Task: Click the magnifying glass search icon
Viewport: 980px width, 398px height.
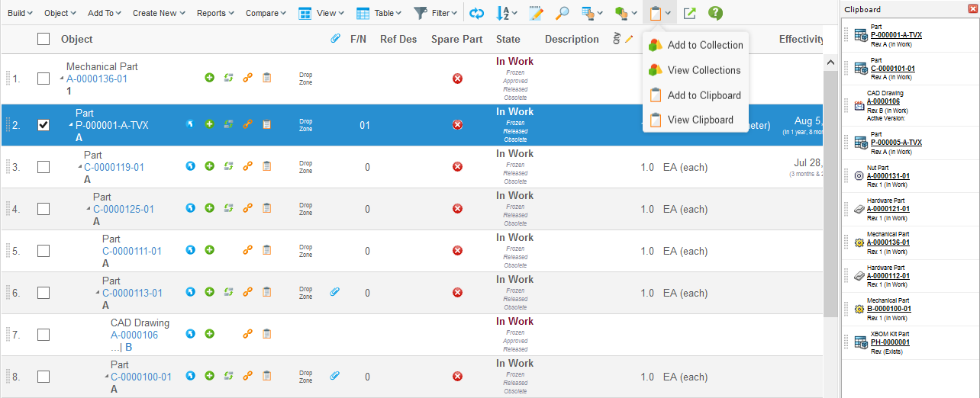Action: click(562, 13)
